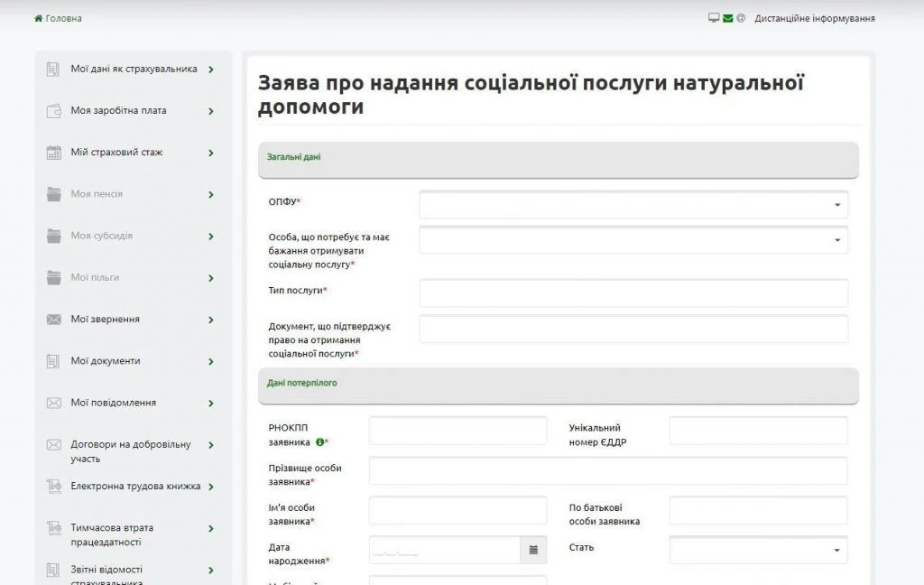Click the green info icon near РНОКПП заявника
The height and width of the screenshot is (585, 924).
[319, 442]
